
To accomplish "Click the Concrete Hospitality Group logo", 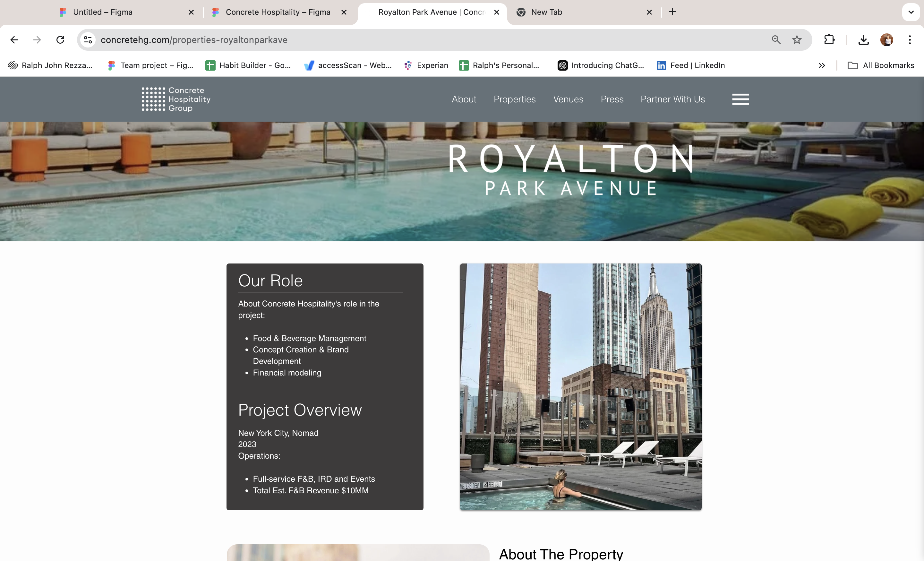I will 176,99.
